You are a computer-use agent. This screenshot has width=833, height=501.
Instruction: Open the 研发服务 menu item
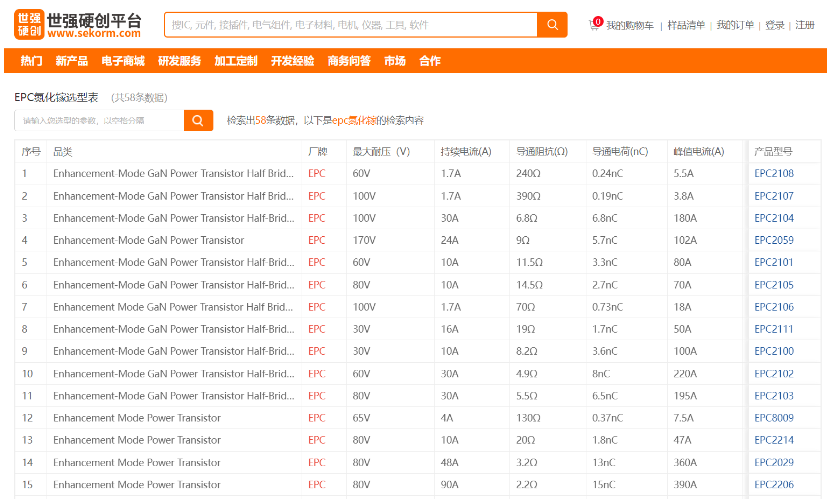pos(180,61)
